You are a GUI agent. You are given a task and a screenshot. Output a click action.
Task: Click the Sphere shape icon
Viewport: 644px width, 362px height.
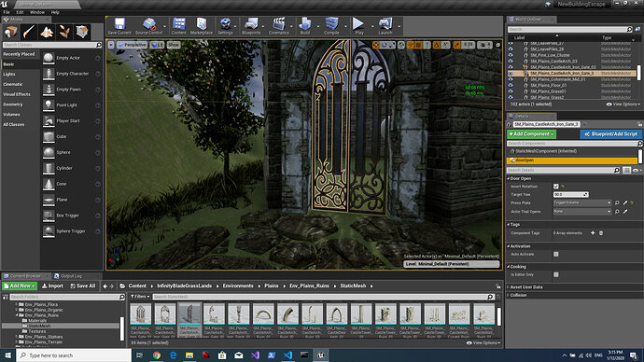pos(49,152)
